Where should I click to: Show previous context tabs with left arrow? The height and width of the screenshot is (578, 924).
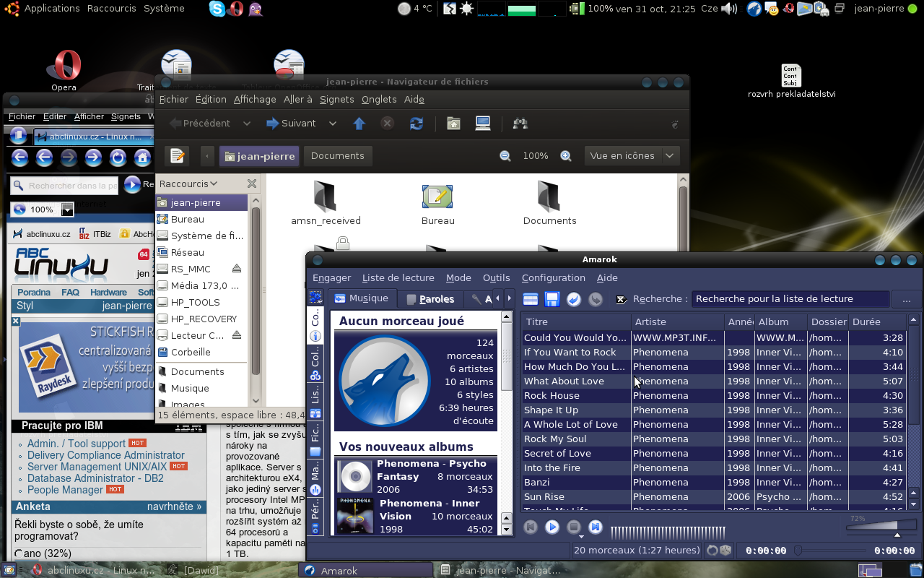tap(497, 298)
